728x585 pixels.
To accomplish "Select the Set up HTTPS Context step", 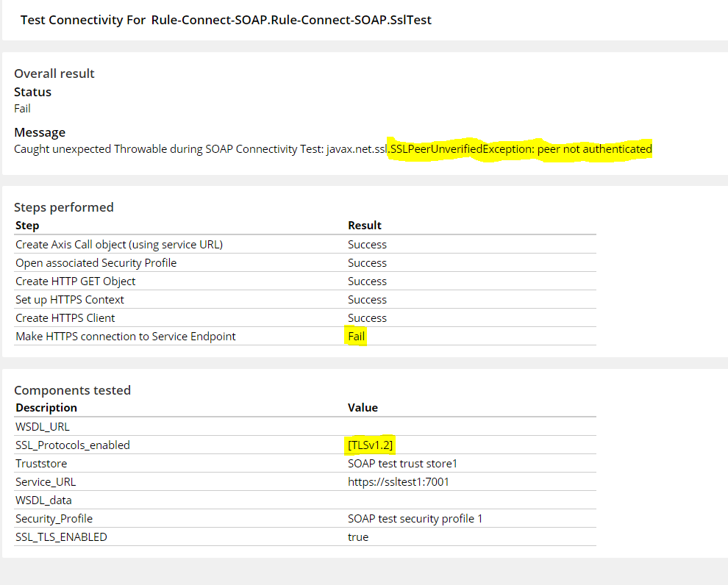I will click(70, 300).
